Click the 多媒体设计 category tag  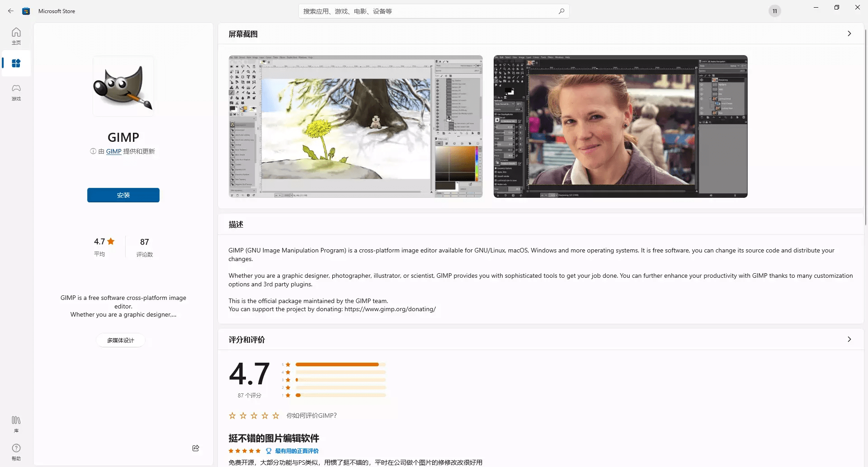[121, 340]
